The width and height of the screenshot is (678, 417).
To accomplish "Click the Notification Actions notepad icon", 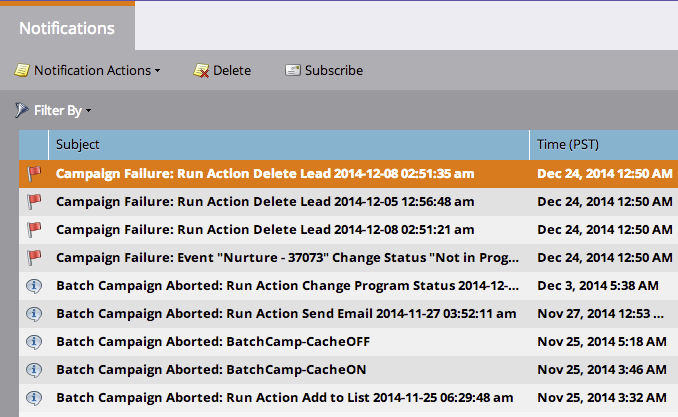I will [x=21, y=70].
